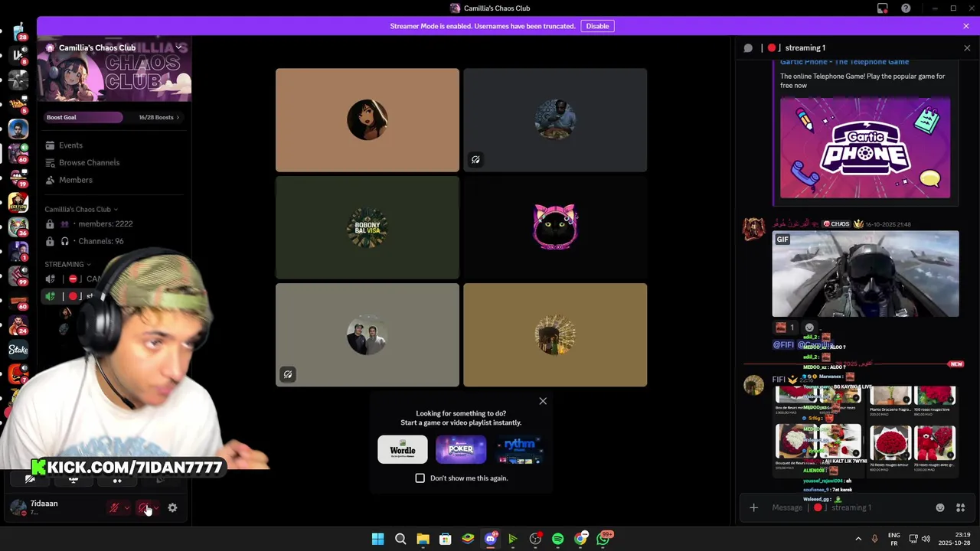The width and height of the screenshot is (980, 551).
Task: Collapse the STREAMING category
Action: pyautogui.click(x=67, y=264)
